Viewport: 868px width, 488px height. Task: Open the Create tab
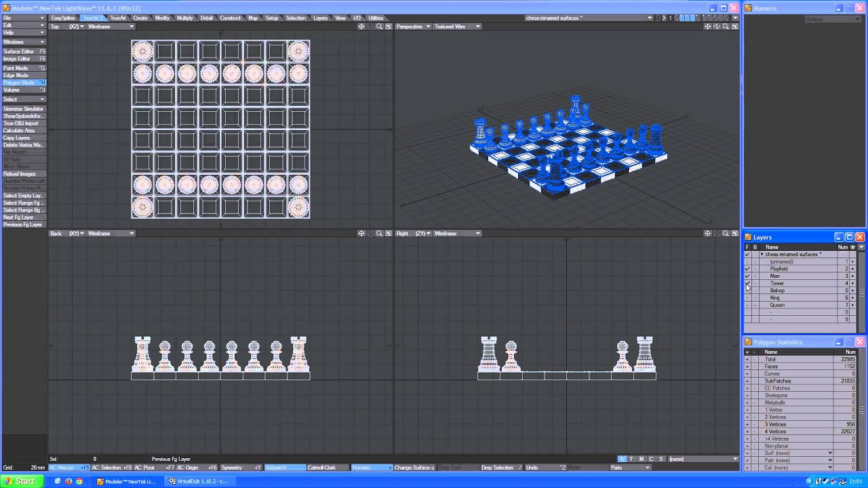point(140,18)
